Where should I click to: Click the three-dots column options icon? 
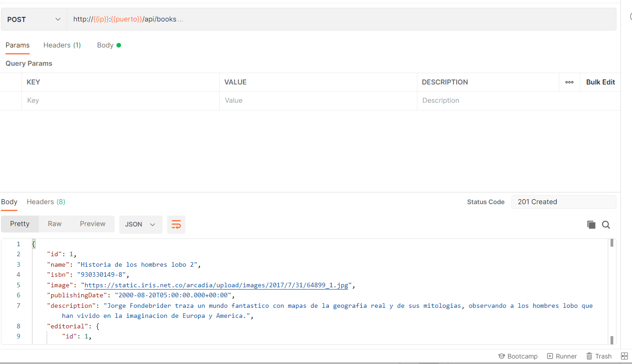coord(569,82)
